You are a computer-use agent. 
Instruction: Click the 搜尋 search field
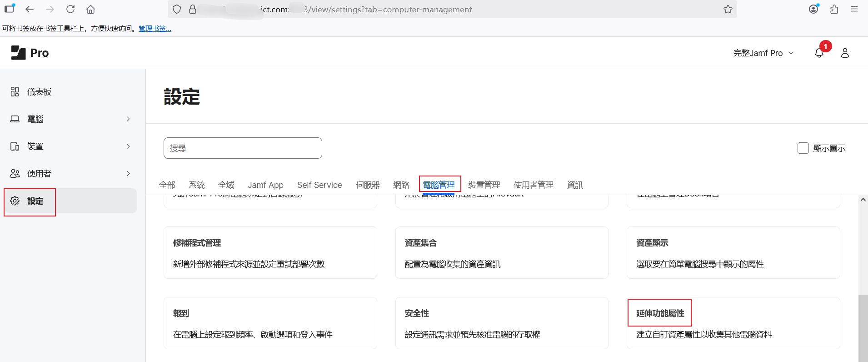(243, 148)
